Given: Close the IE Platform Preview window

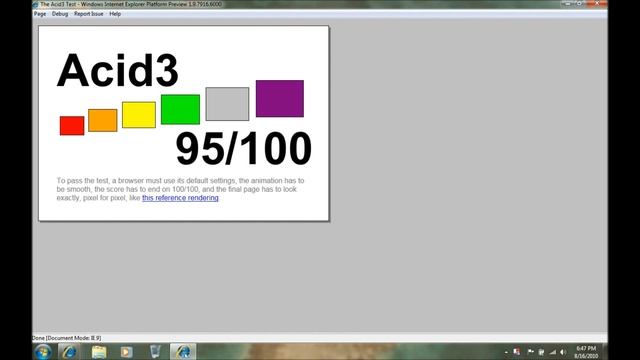Looking at the screenshot, I should 597,3.
